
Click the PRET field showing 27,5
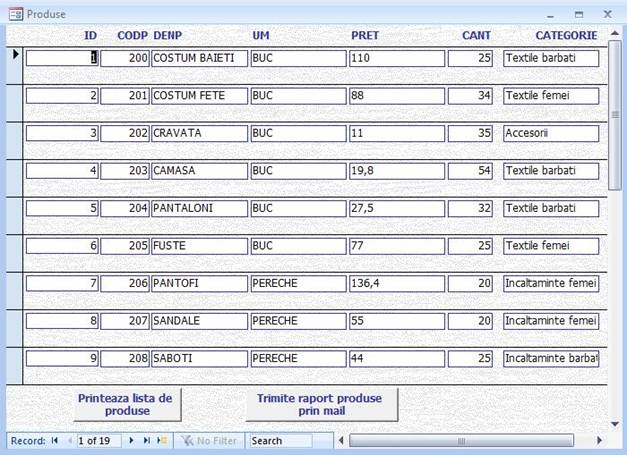pos(397,209)
